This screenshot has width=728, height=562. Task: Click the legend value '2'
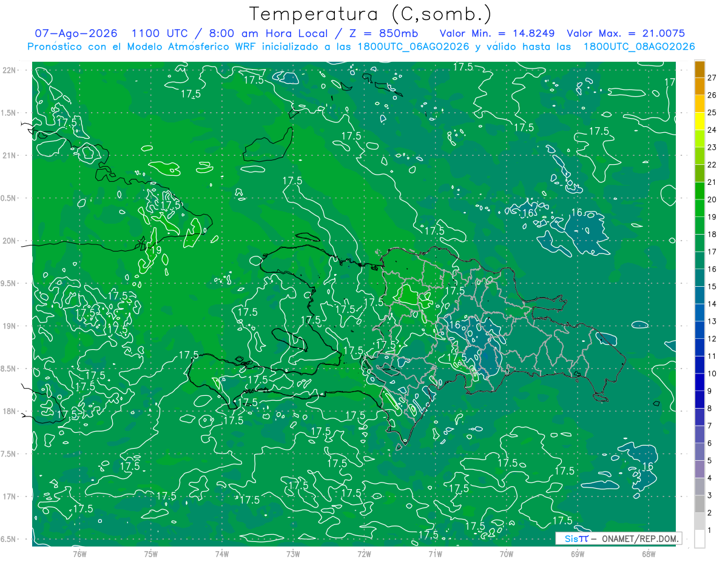[x=710, y=513]
